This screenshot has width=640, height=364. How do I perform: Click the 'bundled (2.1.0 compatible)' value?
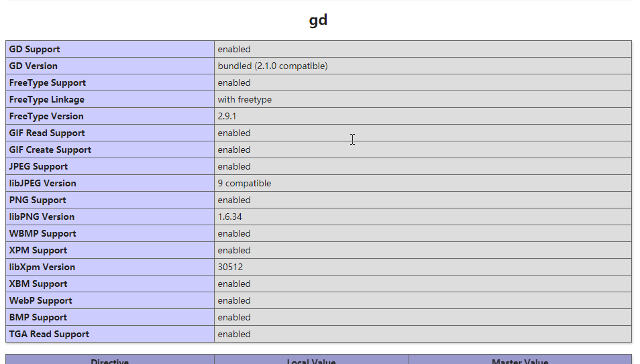(x=272, y=66)
